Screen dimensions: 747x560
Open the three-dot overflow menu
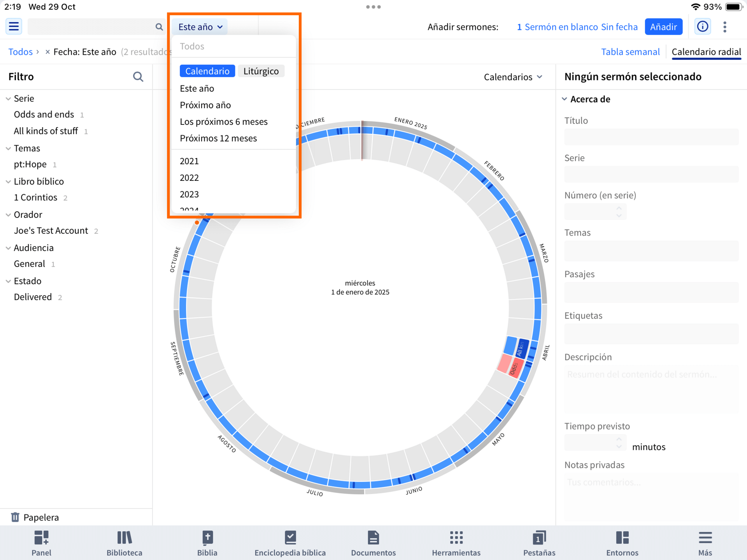[725, 26]
